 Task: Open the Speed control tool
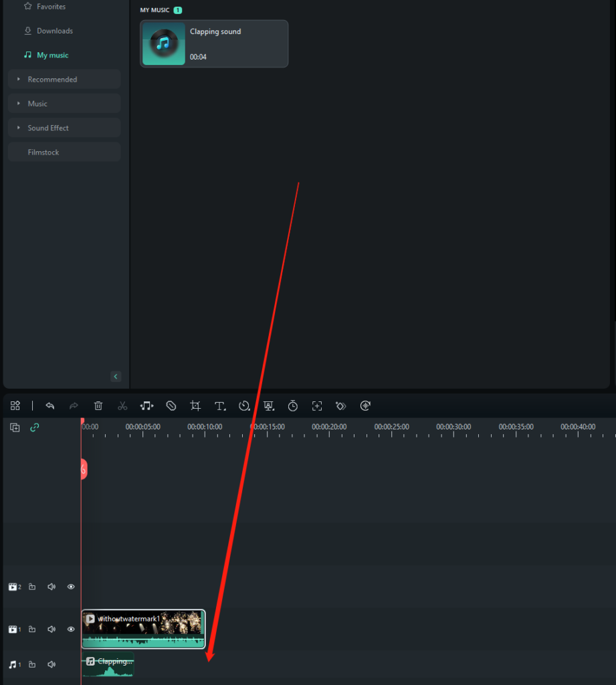244,405
